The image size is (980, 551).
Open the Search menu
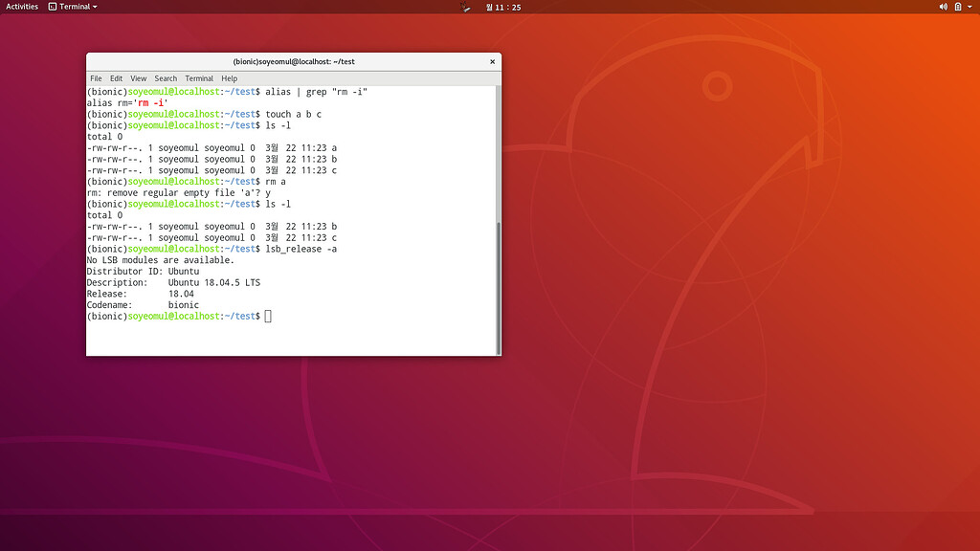[166, 78]
